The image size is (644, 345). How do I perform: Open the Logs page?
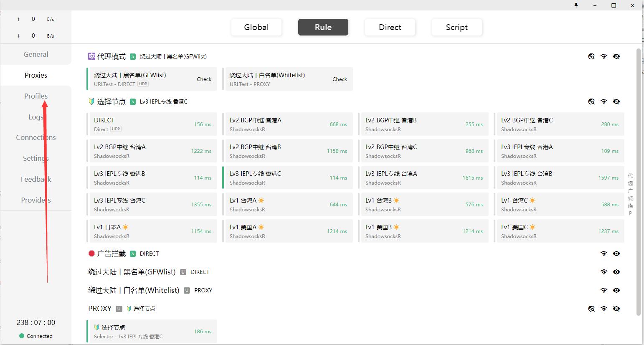[x=36, y=117]
